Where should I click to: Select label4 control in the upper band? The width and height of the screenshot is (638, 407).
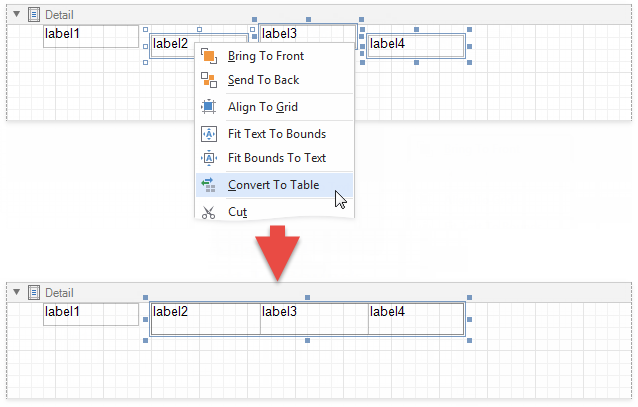pyautogui.click(x=416, y=45)
